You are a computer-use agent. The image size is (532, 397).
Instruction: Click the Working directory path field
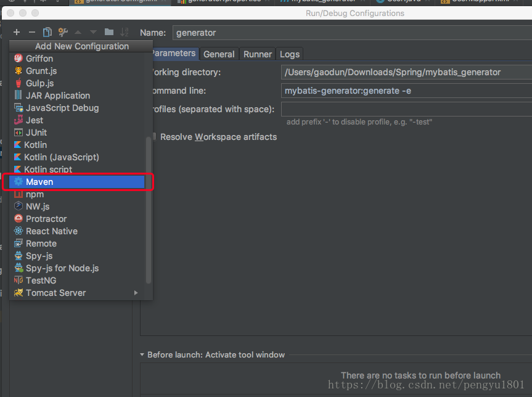(x=406, y=72)
